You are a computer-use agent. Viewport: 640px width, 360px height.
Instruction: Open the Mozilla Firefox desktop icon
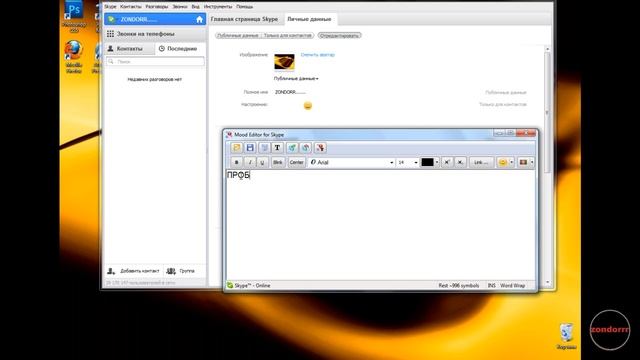click(74, 57)
